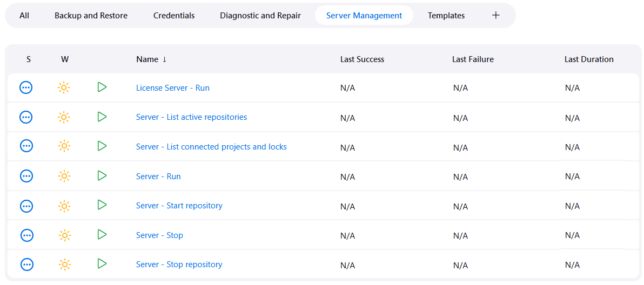
Task: Start build for Server - Stop repository
Action: coord(102,264)
